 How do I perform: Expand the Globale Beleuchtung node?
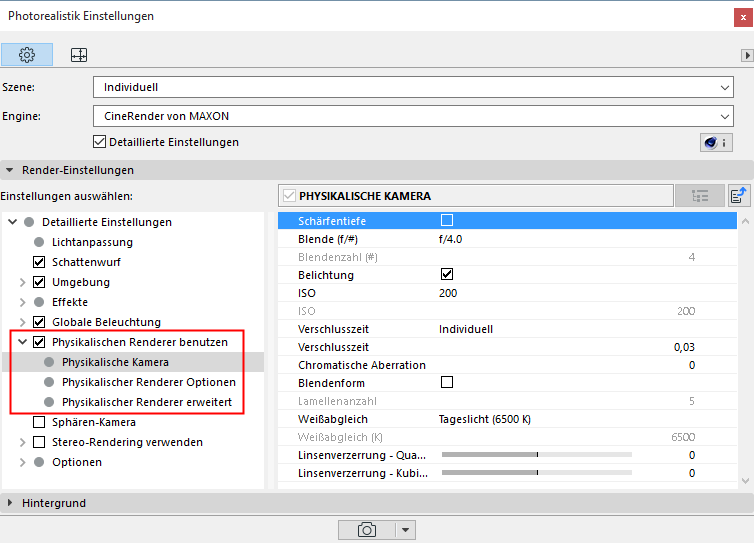click(23, 322)
